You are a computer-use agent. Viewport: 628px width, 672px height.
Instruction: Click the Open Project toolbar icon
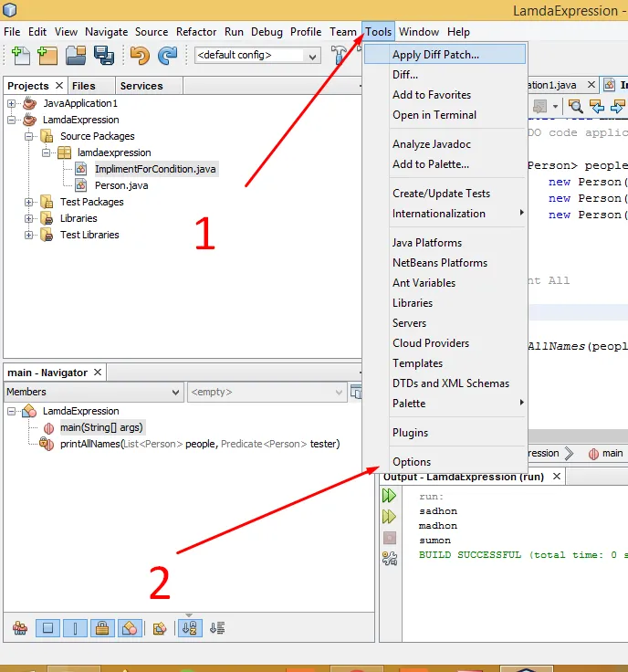(x=76, y=56)
